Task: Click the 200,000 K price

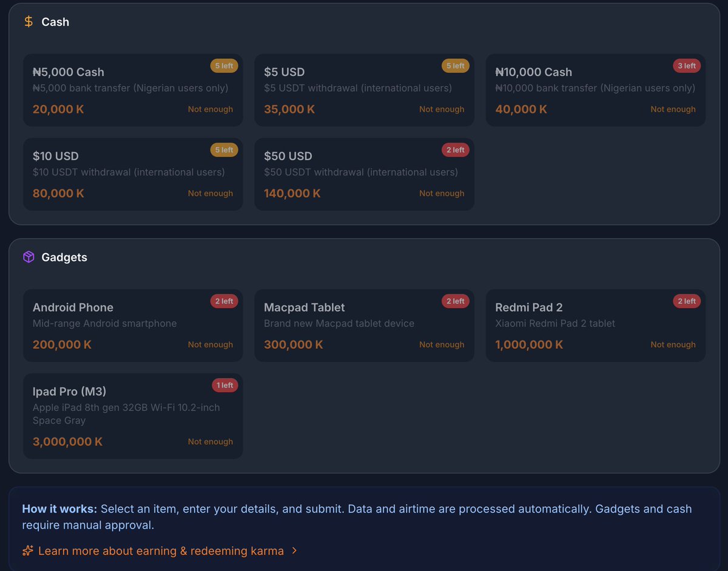Action: point(62,345)
